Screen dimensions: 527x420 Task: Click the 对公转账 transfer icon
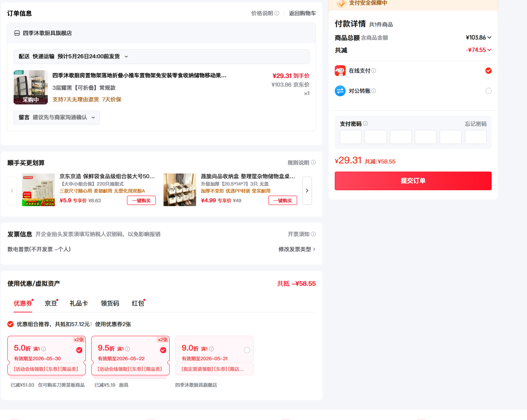pyautogui.click(x=340, y=91)
